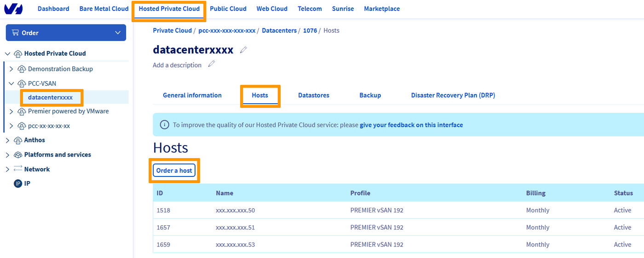The width and height of the screenshot is (644, 258).
Task: Click the IP icon in the sidebar
Action: click(x=18, y=183)
